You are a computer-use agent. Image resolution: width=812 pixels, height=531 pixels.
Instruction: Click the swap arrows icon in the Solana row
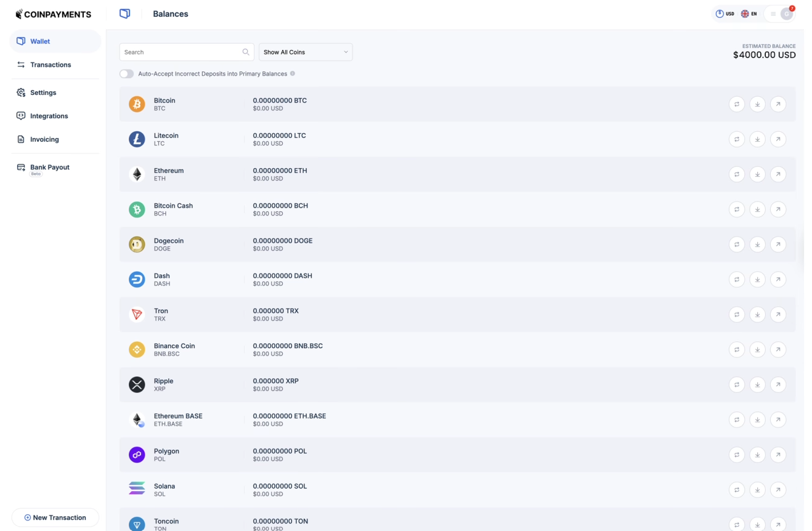[737, 490]
